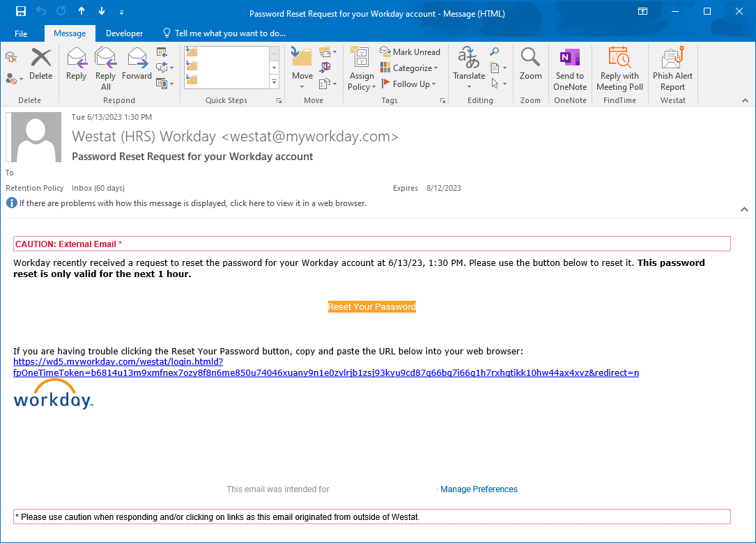Open the Select cursor dropdown in Editing

click(498, 84)
